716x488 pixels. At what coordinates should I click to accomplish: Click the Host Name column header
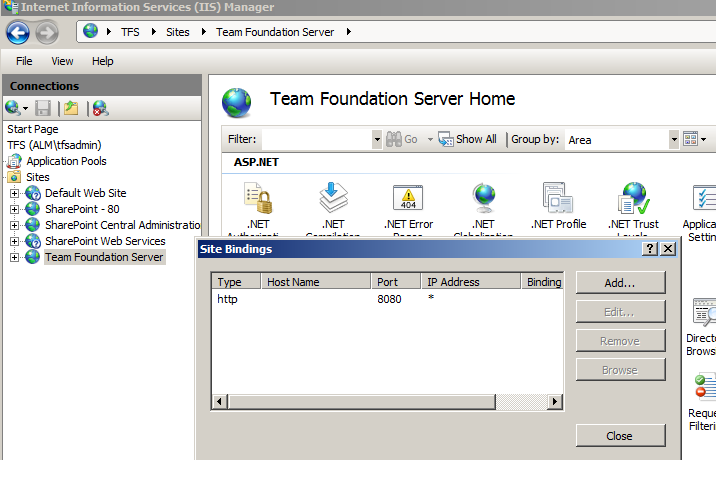click(x=316, y=282)
